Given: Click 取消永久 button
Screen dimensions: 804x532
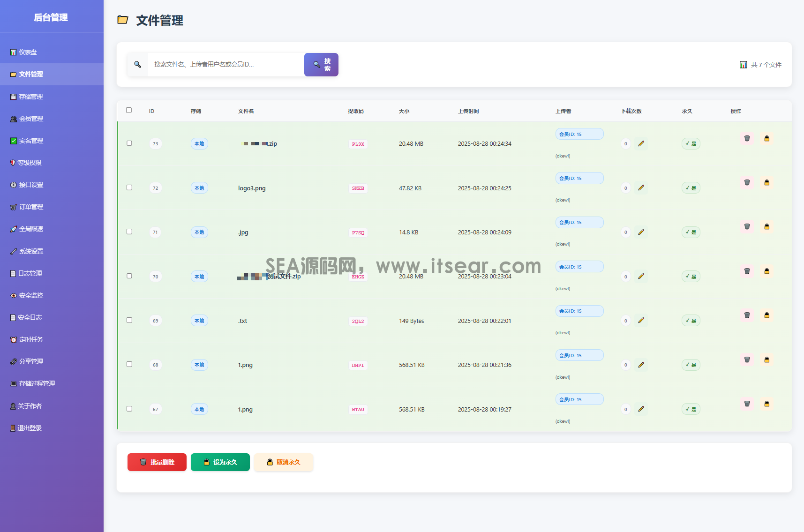Looking at the screenshot, I should [x=284, y=462].
